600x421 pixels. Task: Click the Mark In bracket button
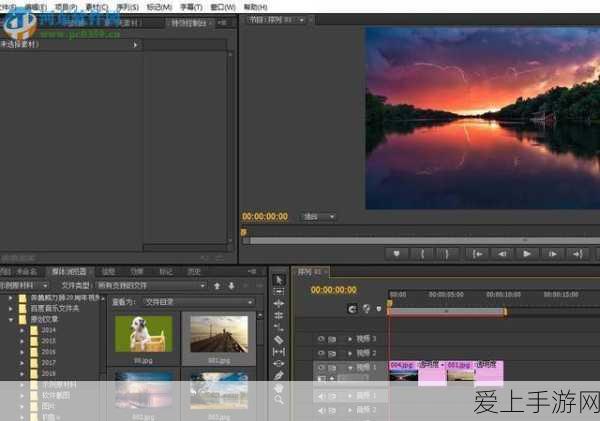coord(422,254)
